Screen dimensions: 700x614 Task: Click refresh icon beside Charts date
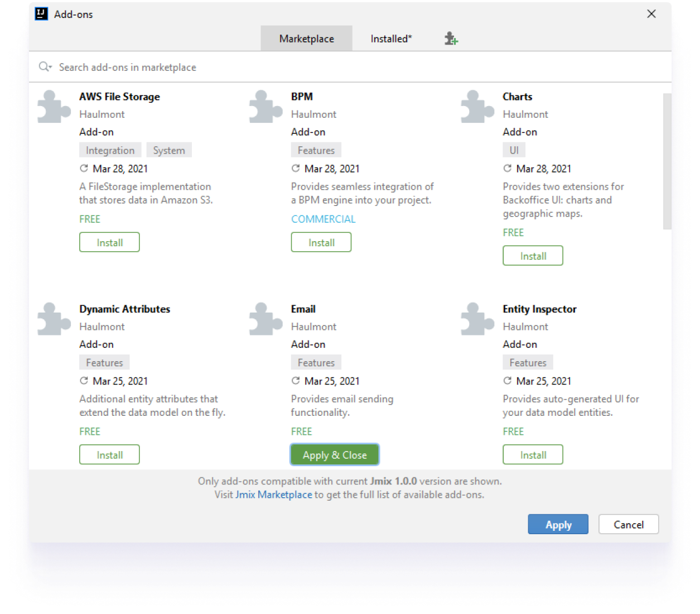(508, 169)
